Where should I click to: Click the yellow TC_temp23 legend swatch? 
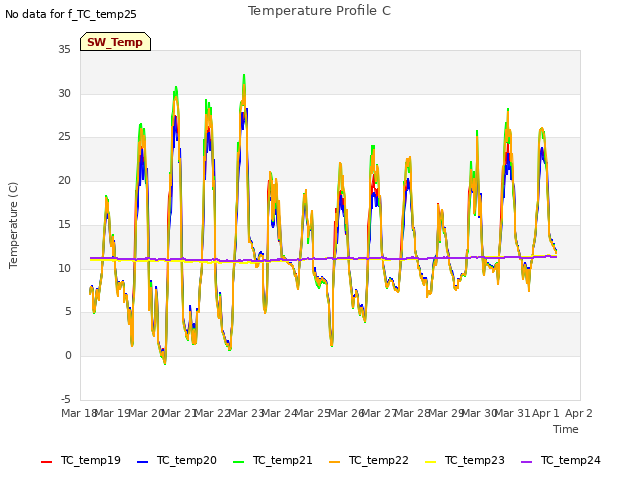[x=430, y=462]
